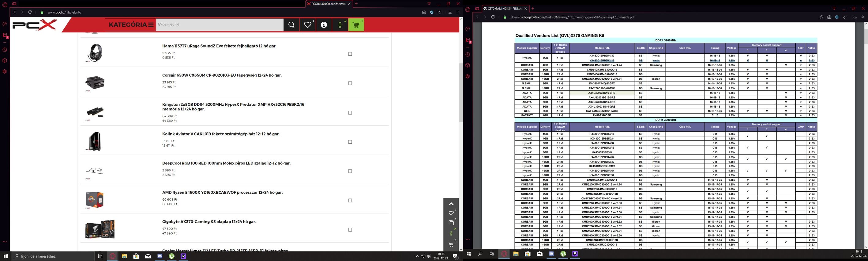Open Extensions cube in PCX window sidebar
The width and height of the screenshot is (868, 261).
[5, 60]
